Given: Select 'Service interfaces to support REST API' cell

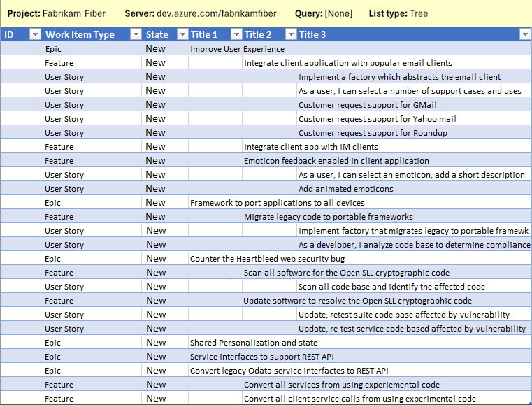Looking at the screenshot, I should coord(261,357).
